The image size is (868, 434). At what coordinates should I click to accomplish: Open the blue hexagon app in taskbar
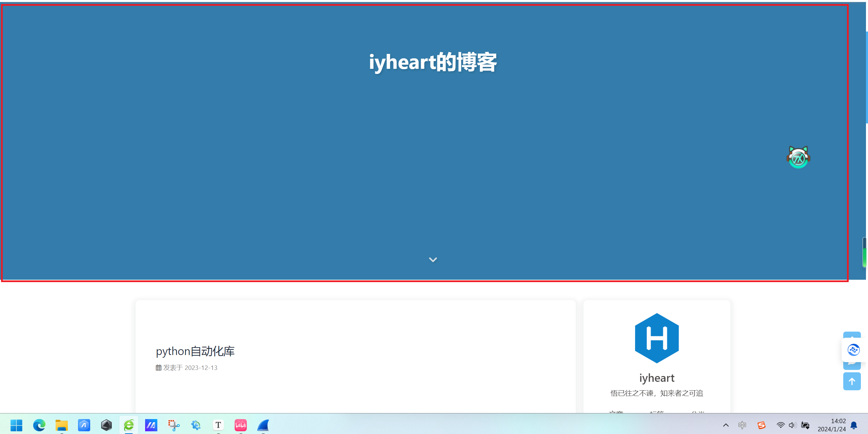(84, 425)
